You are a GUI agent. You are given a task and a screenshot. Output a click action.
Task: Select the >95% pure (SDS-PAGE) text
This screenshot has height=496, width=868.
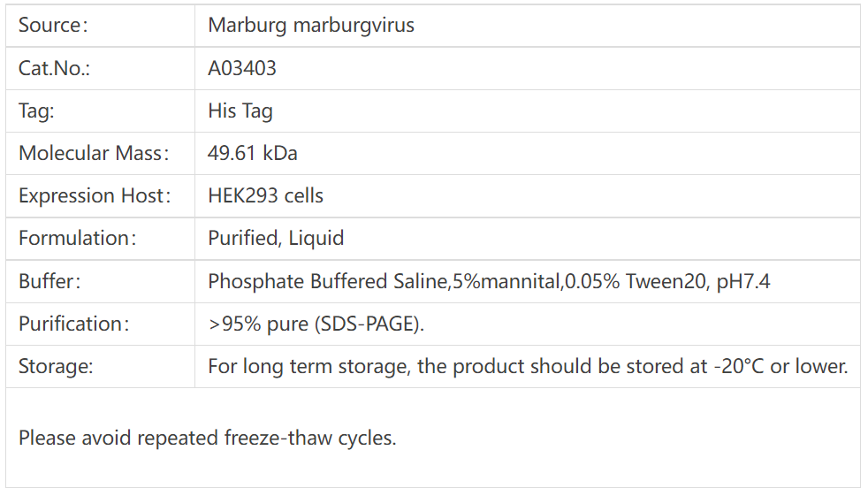(x=316, y=324)
